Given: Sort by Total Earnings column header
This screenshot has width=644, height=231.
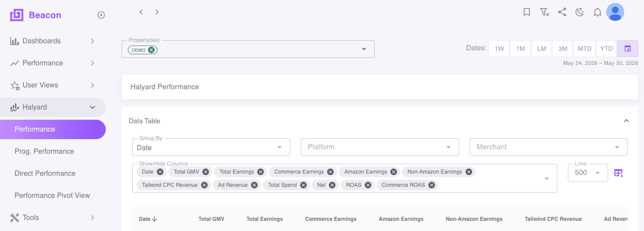Looking at the screenshot, I should [264, 219].
